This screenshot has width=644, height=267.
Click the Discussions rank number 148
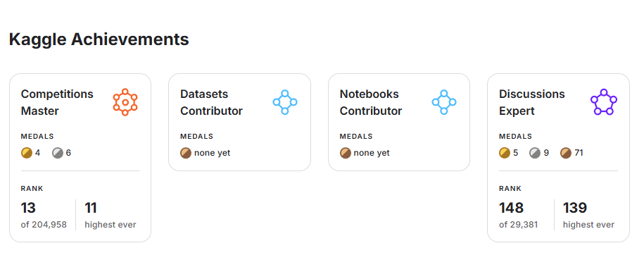[x=512, y=208]
